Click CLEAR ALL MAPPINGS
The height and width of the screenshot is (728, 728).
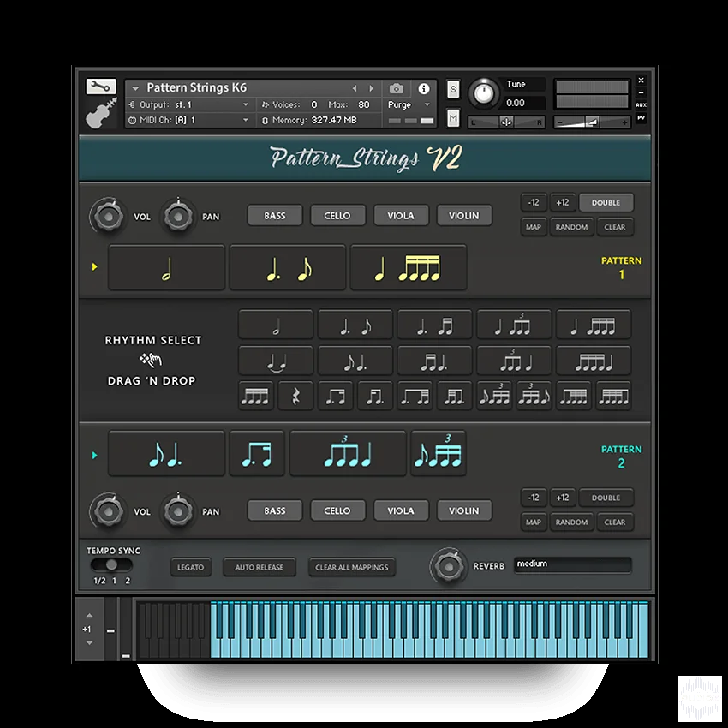pyautogui.click(x=352, y=567)
